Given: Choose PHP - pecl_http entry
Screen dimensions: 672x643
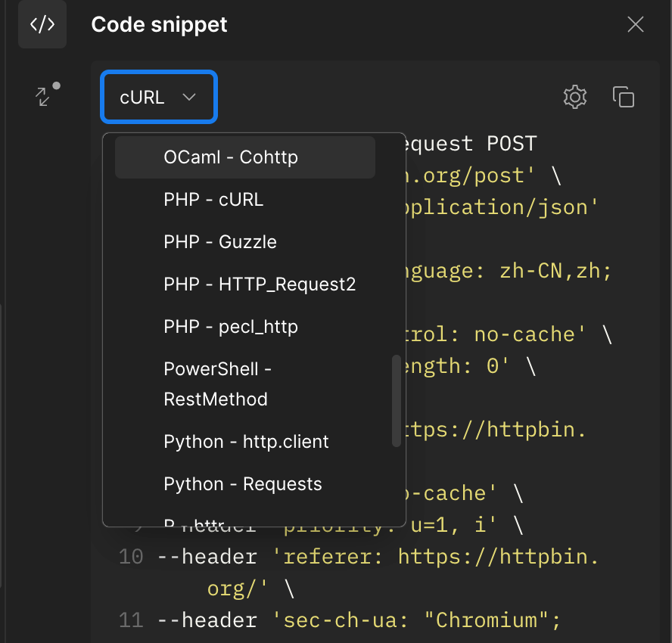Looking at the screenshot, I should pos(231,327).
